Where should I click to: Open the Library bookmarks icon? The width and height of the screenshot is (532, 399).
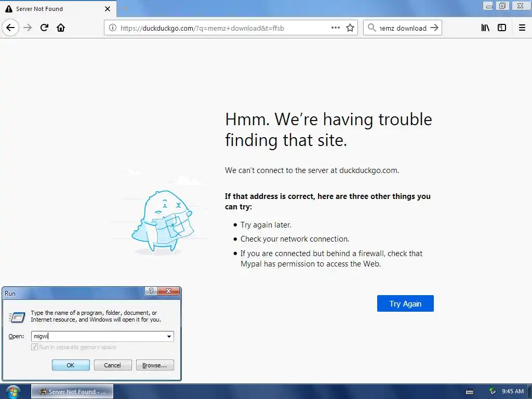pos(485,28)
